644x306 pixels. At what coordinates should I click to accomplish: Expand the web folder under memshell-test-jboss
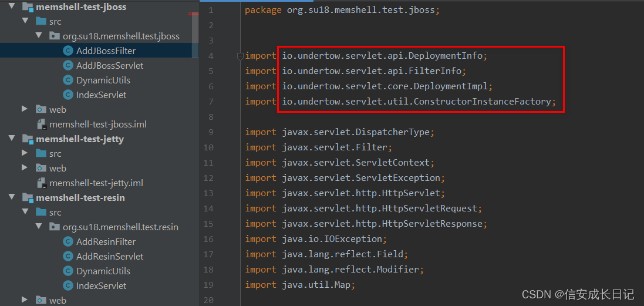pyautogui.click(x=25, y=109)
